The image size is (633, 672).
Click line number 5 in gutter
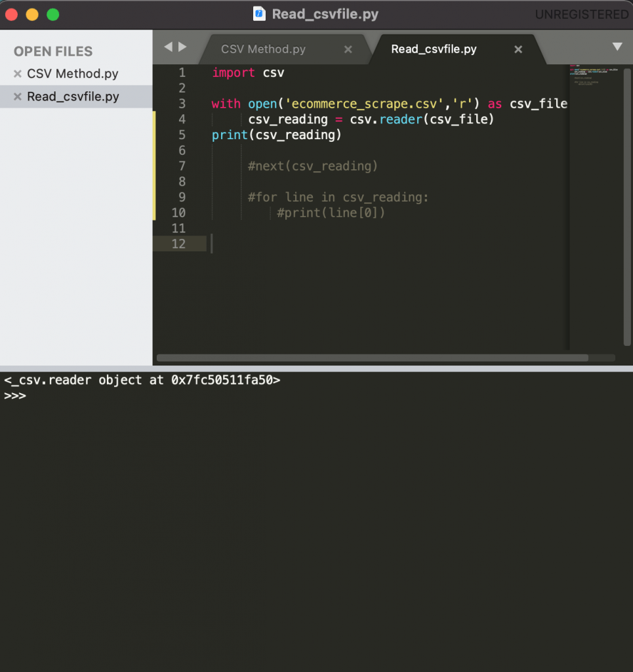click(182, 135)
